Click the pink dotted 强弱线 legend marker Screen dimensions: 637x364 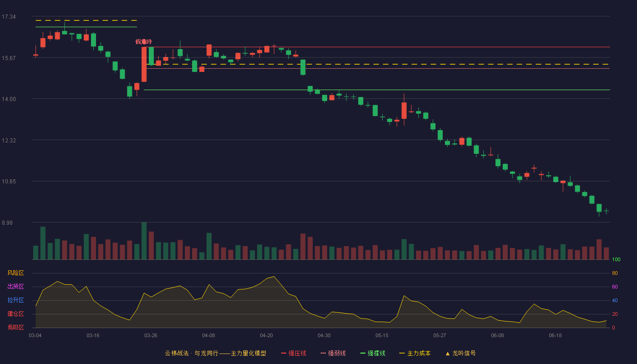(324, 353)
